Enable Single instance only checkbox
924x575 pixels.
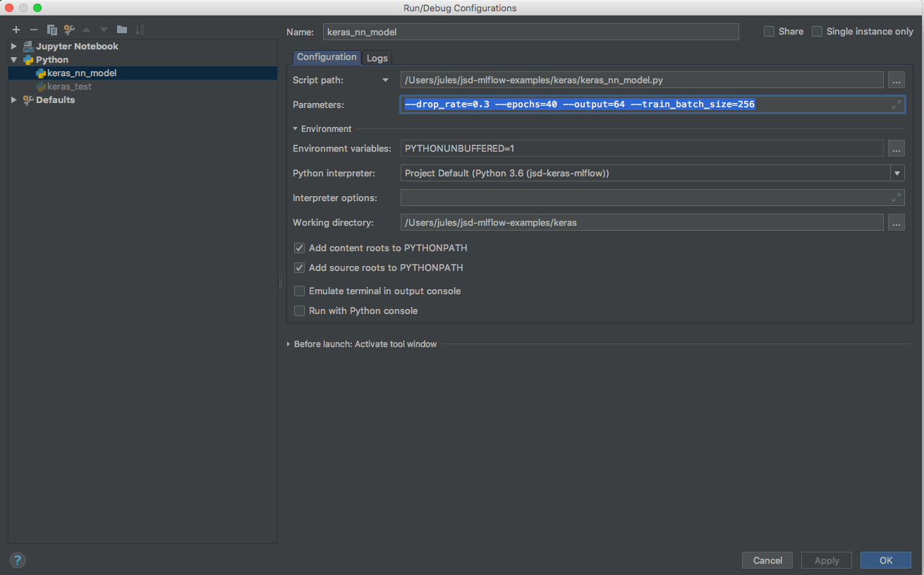[x=817, y=32]
